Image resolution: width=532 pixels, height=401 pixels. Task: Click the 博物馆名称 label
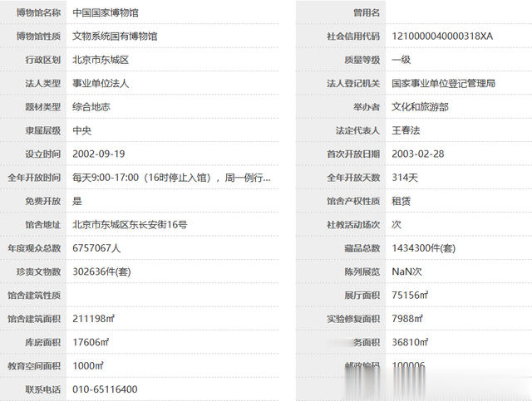[x=39, y=13]
